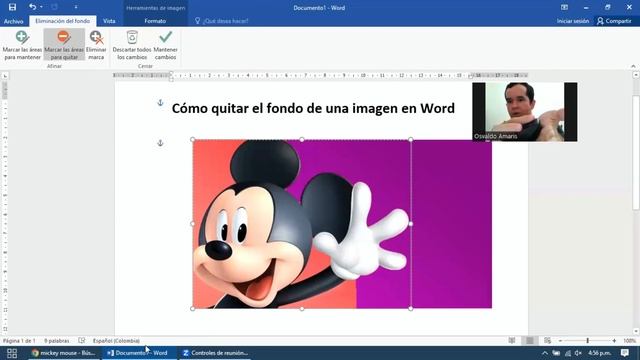Click the document title heading text

tap(313, 108)
